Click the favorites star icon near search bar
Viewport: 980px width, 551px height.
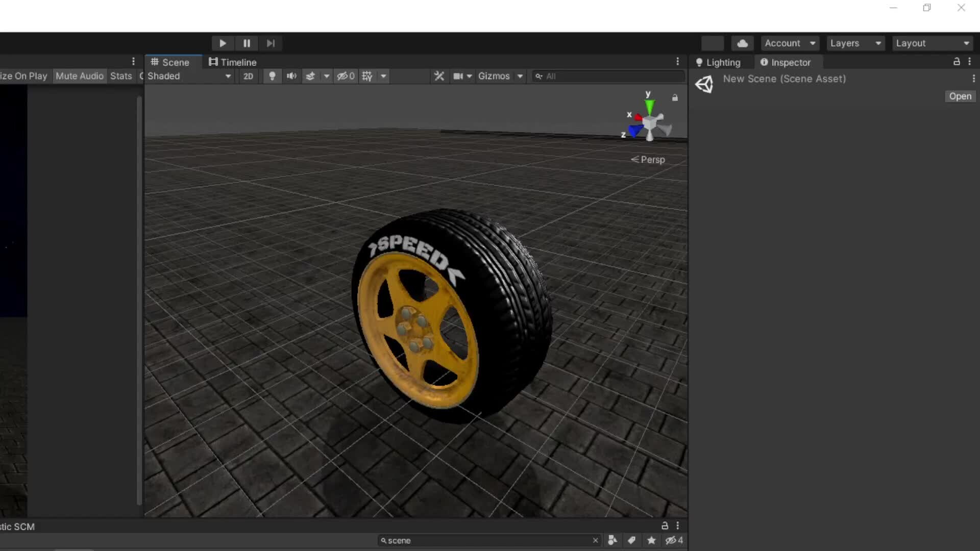[651, 540]
